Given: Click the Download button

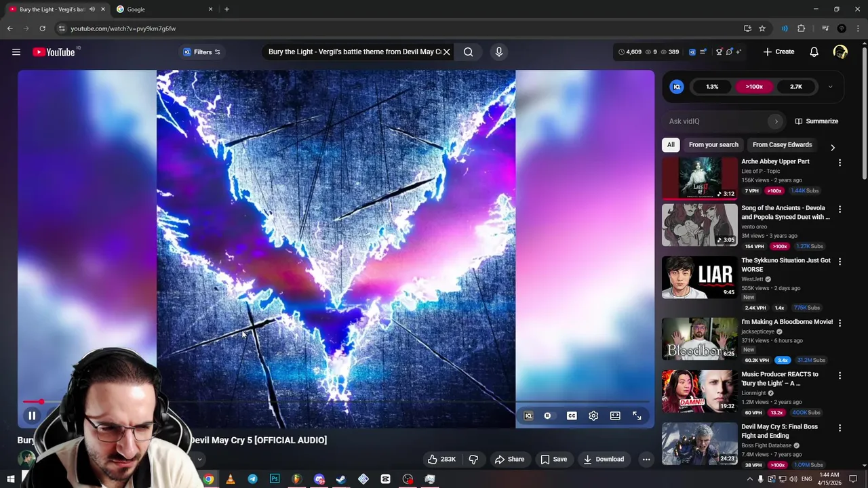Looking at the screenshot, I should (x=604, y=460).
